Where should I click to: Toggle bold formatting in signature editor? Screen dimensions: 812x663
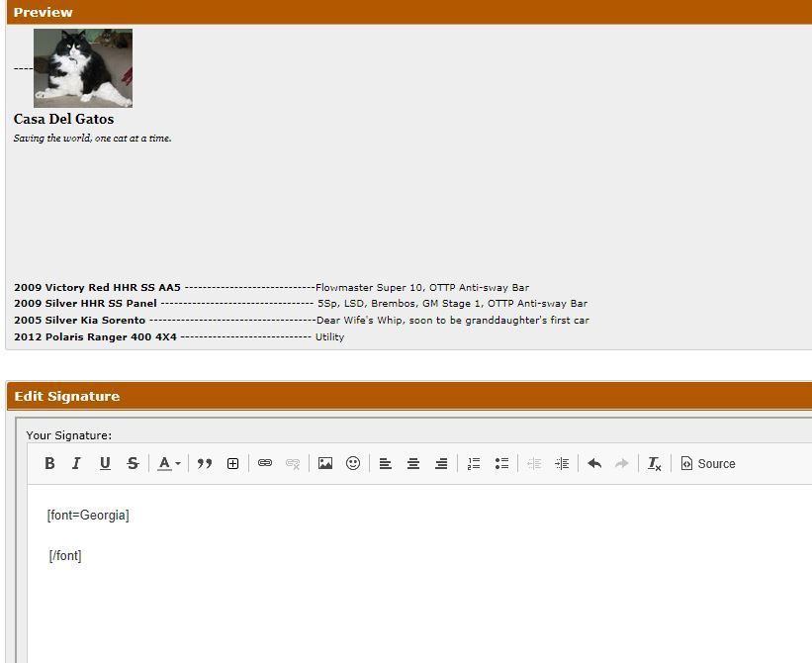[x=49, y=463]
